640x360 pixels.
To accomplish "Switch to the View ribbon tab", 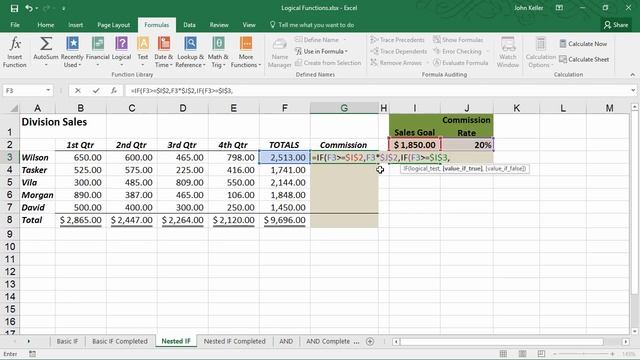I will [249, 25].
